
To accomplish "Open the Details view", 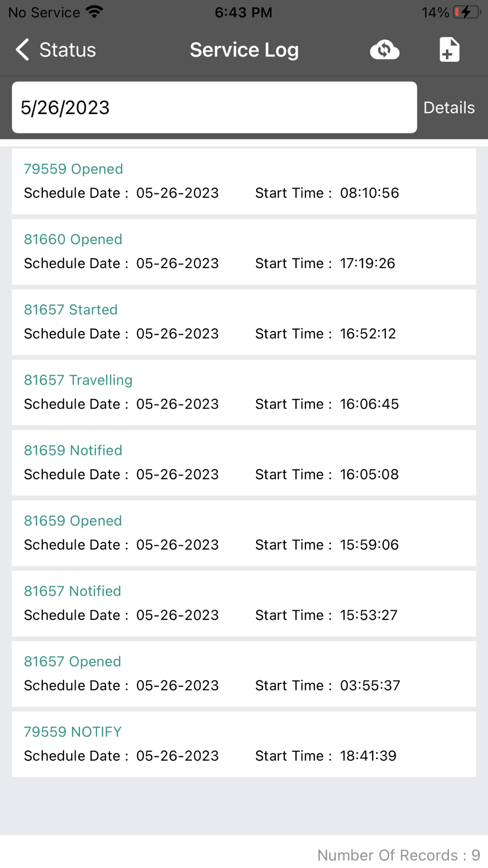I will point(449,107).
